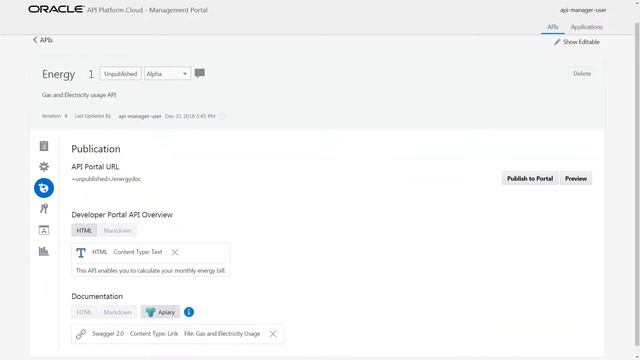The width and height of the screenshot is (640, 360).
Task: Delete the Energy API
Action: (x=582, y=73)
